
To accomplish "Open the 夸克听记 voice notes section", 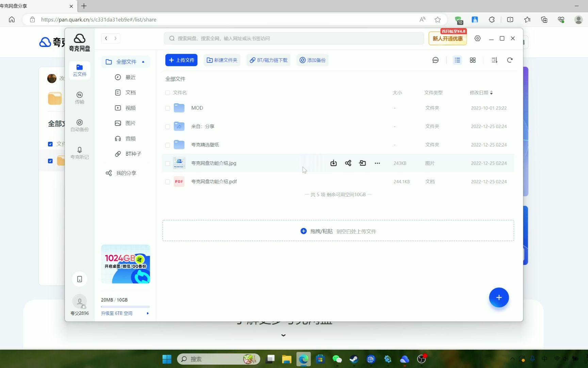I will tap(79, 153).
